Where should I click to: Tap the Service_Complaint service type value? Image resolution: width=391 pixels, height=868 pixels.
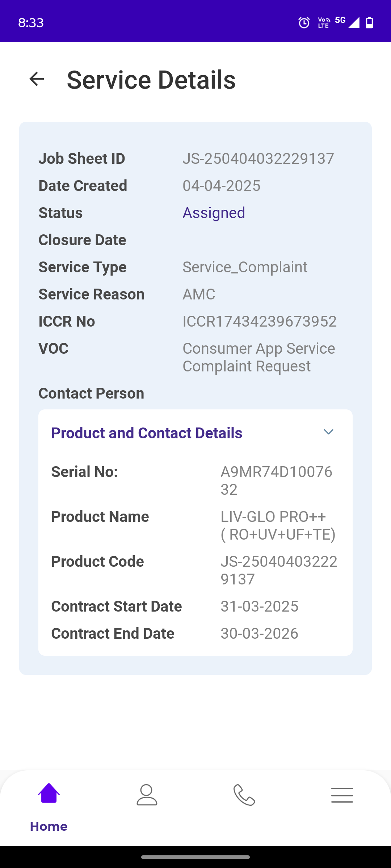pos(245,267)
